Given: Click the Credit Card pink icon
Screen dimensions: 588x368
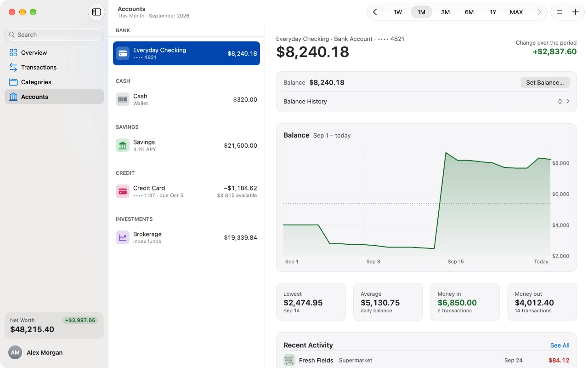Looking at the screenshot, I should [x=123, y=191].
